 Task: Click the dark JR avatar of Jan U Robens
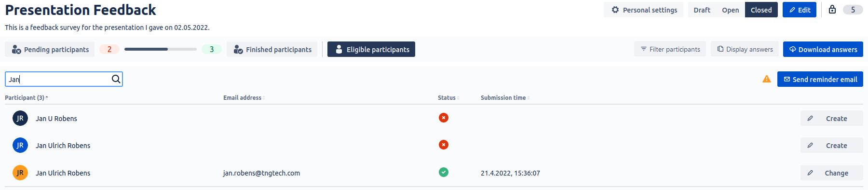pyautogui.click(x=20, y=118)
